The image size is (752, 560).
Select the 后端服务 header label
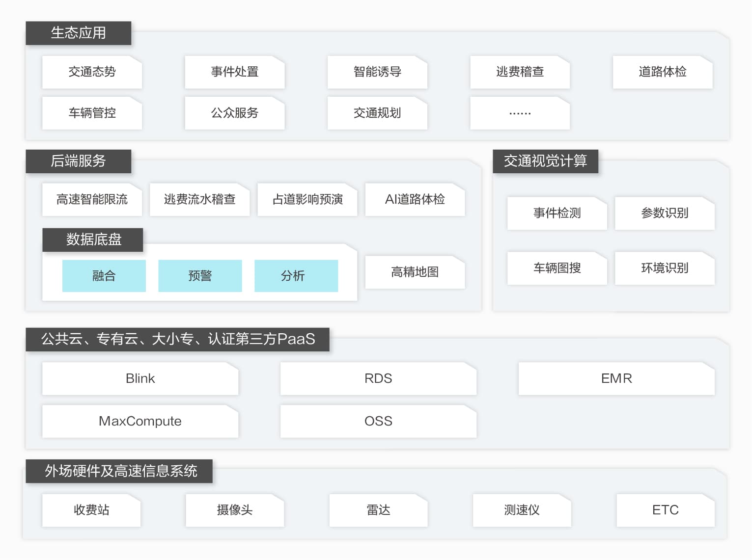[78, 161]
